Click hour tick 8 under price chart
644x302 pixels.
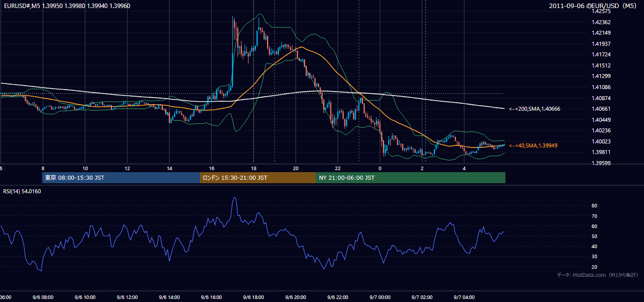point(43,168)
